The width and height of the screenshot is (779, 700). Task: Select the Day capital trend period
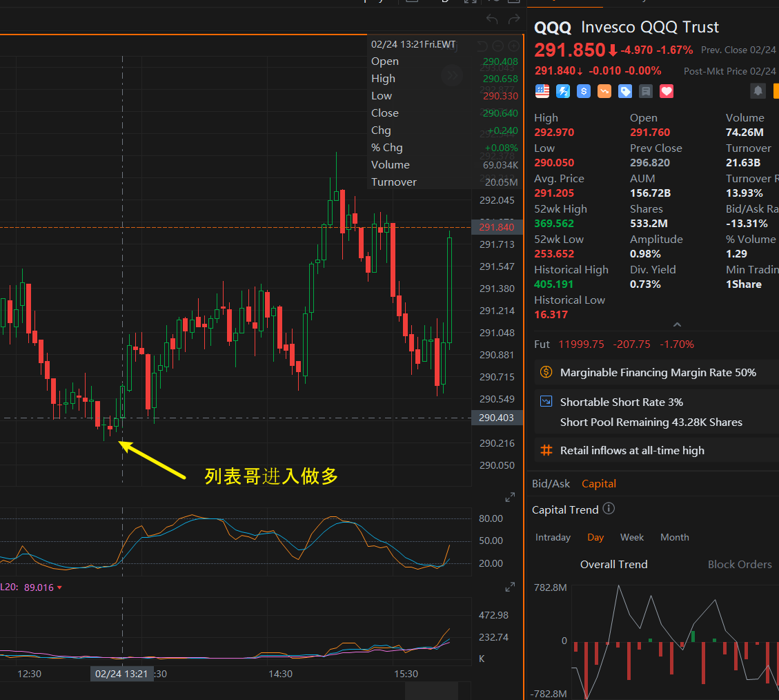click(595, 538)
